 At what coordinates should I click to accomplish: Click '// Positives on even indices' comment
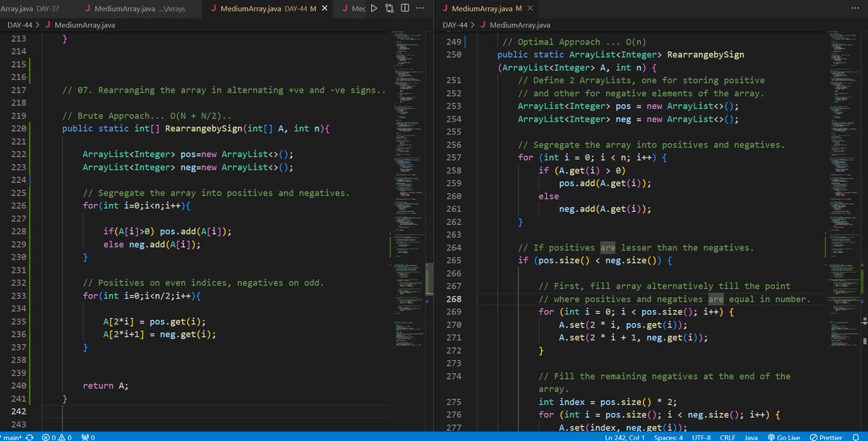203,283
